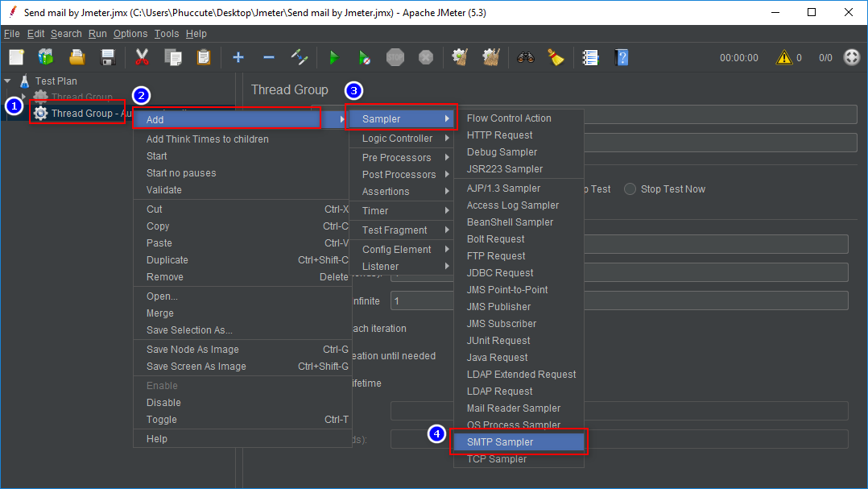Select the Stop Test Now radio button
The height and width of the screenshot is (489, 868).
(x=630, y=189)
